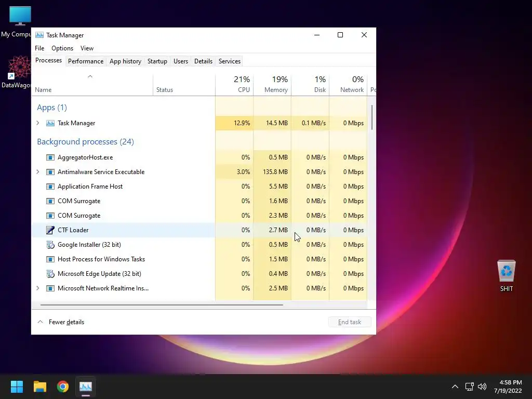This screenshot has height=399, width=532.
Task: Sort processes by Memory column
Action: 272,84
